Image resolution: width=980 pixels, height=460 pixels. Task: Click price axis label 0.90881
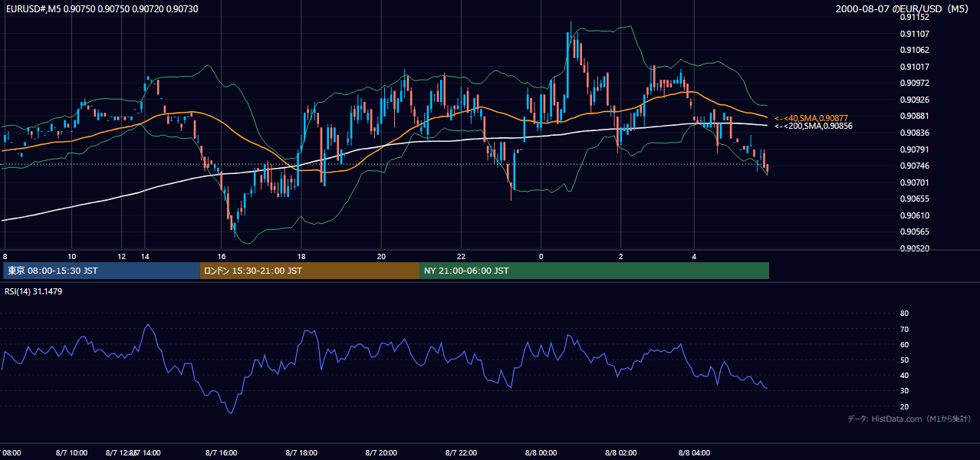[914, 117]
